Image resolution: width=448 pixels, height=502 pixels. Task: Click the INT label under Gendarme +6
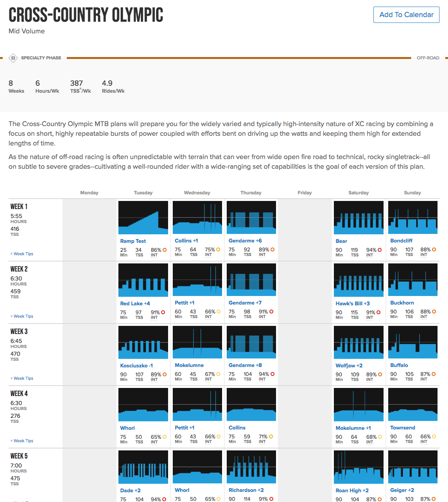(x=262, y=255)
